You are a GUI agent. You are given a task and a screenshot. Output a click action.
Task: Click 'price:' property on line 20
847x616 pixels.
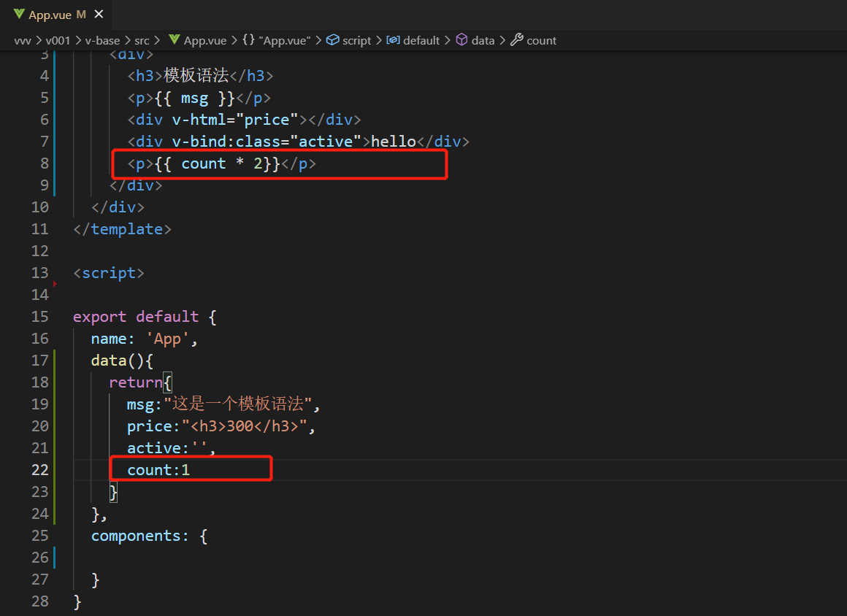[153, 426]
